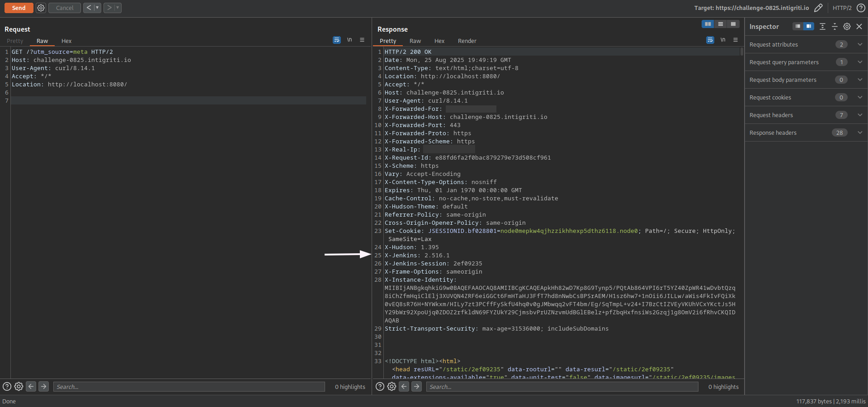
Task: Collapse all Inspector sections icon
Action: pyautogui.click(x=835, y=26)
